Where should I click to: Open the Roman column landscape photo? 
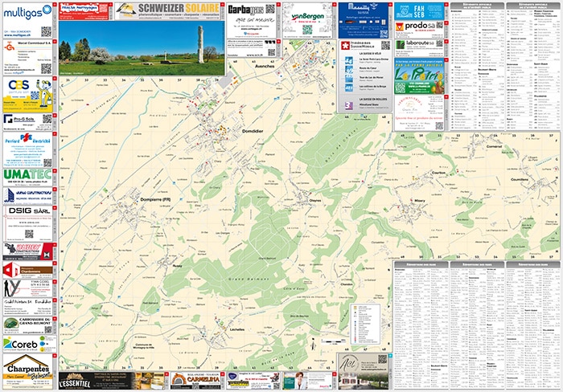point(142,48)
